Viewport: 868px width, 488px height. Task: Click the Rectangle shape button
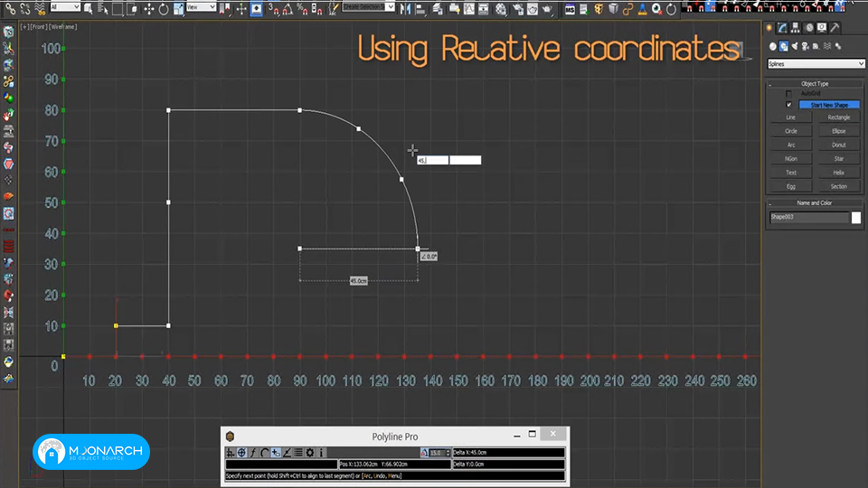pos(839,117)
